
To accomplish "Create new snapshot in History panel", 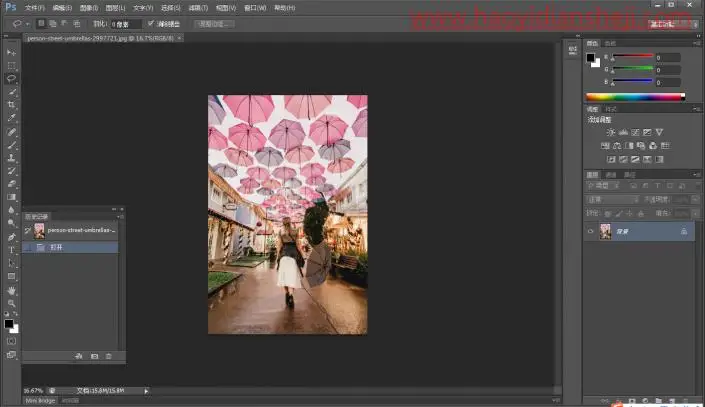I will (x=94, y=356).
